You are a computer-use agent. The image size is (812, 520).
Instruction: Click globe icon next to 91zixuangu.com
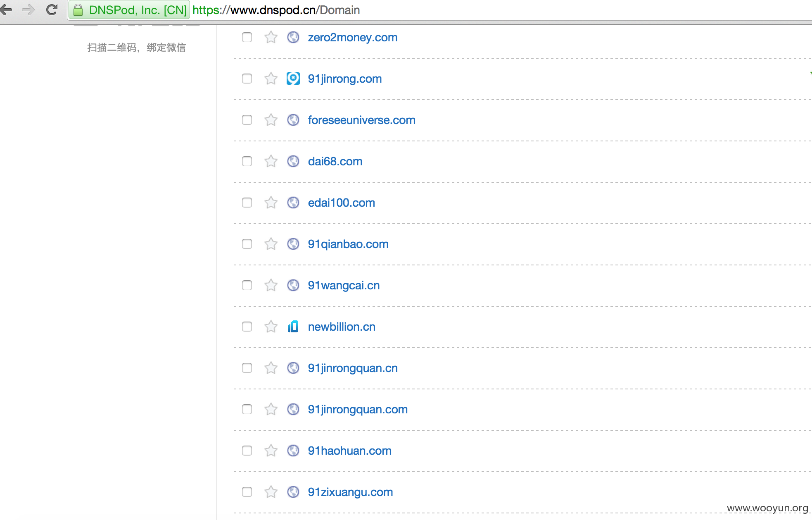[293, 492]
